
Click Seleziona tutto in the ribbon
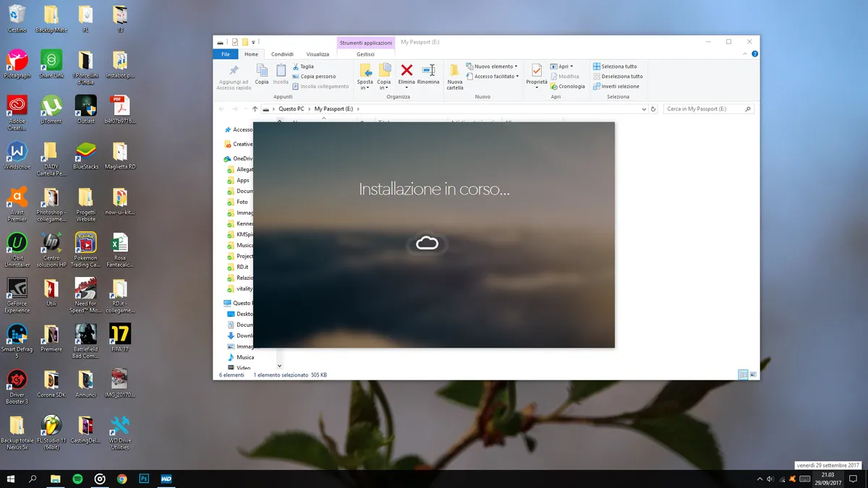pos(615,67)
